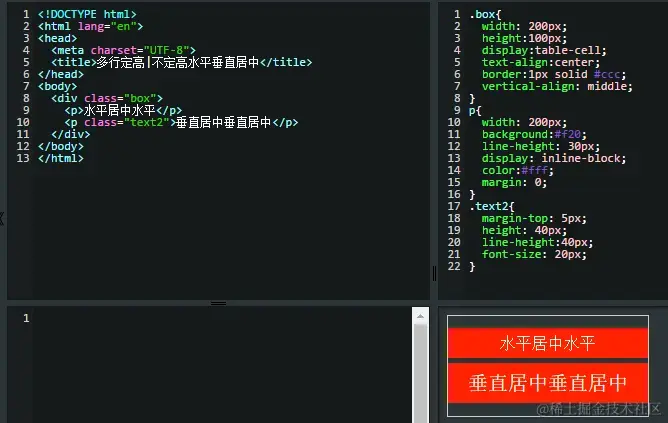Viewport: 668px width, 423px height.
Task: Click the '<p>水平居中水平</p>' code line
Action: [123, 110]
